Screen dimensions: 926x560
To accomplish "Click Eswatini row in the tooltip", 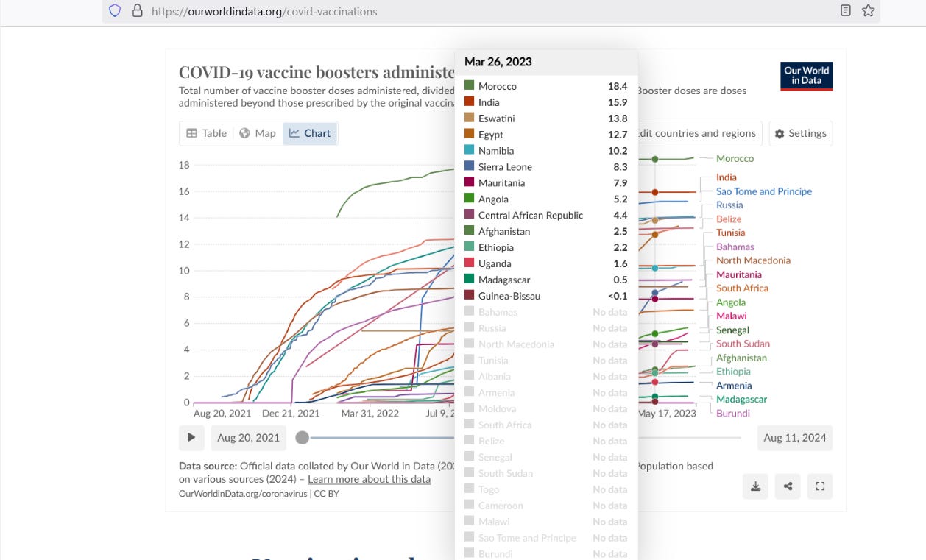I will click(546, 118).
